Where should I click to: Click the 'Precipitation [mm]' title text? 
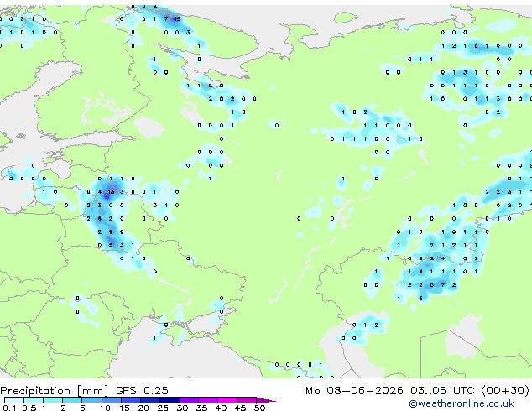click(55, 391)
